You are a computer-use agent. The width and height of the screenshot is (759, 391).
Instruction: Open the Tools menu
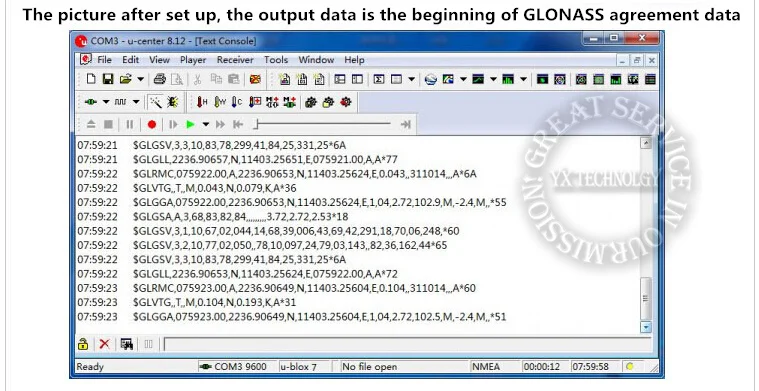tap(276, 60)
